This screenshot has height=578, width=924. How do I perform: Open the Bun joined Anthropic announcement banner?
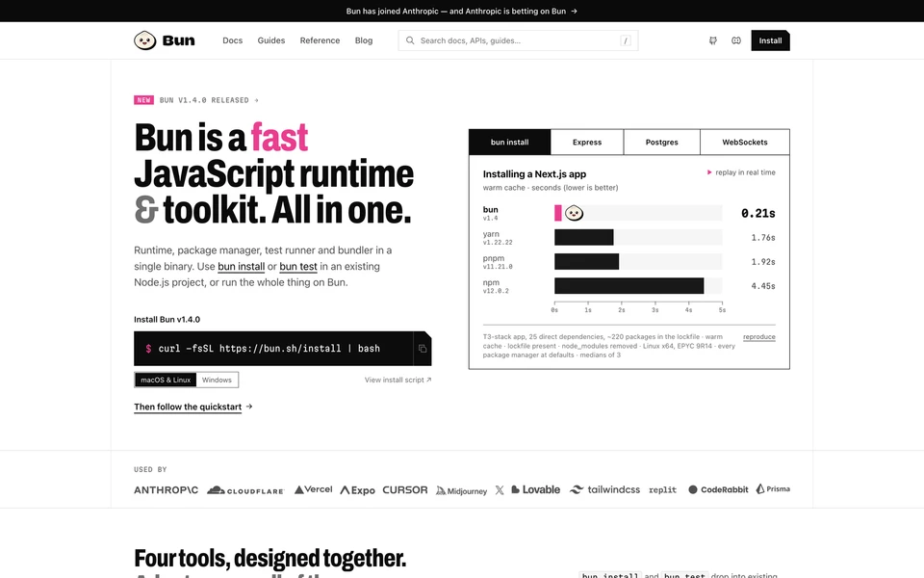462,12
